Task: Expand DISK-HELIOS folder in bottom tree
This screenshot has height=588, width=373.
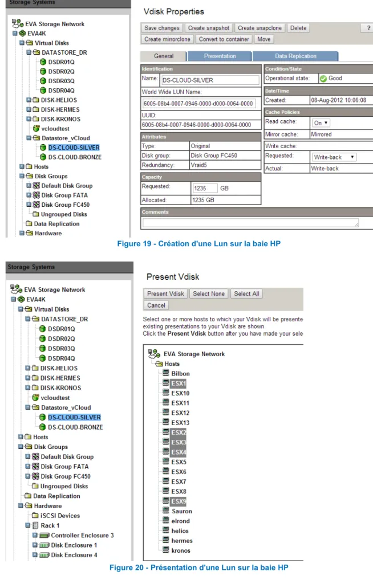Action: tap(28, 368)
